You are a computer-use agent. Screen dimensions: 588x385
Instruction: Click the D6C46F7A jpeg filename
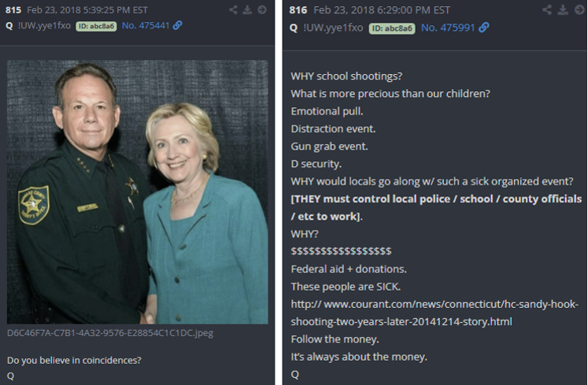click(x=110, y=333)
